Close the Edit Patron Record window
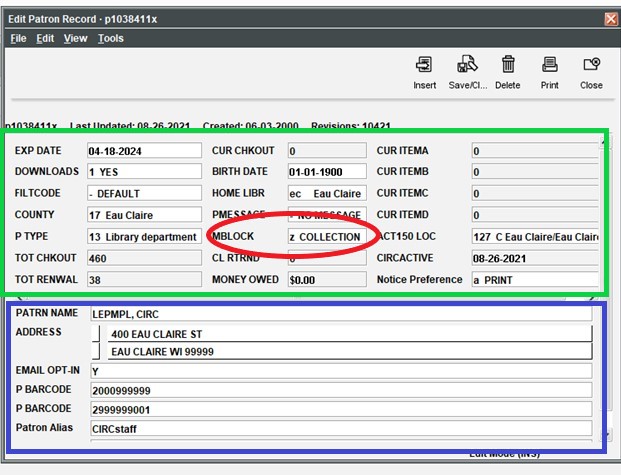621x475 pixels. point(611,19)
